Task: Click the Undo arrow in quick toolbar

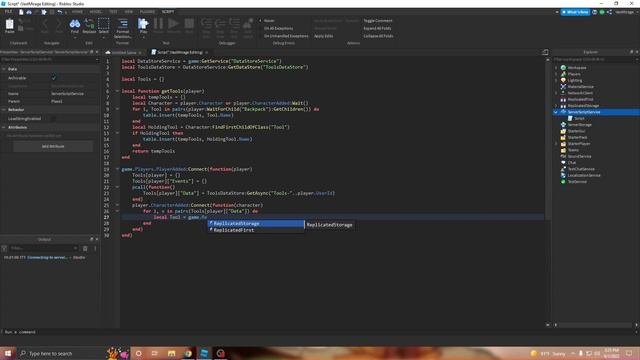Action: [x=60, y=12]
